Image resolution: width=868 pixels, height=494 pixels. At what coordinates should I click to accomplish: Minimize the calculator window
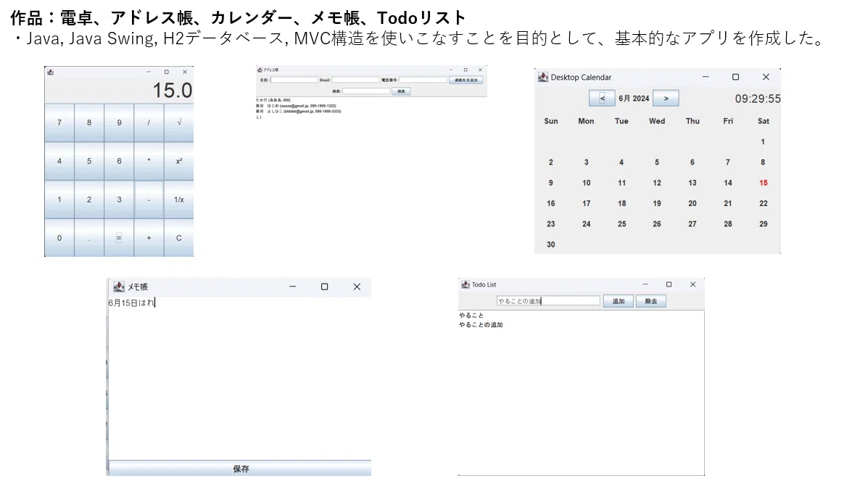click(x=149, y=72)
